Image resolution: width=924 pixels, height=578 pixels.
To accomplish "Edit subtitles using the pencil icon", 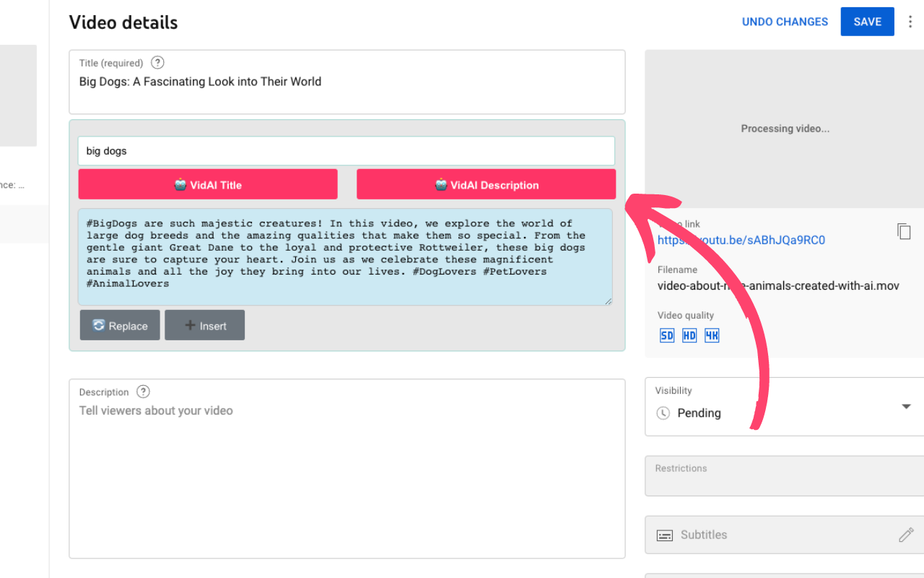I will tap(906, 535).
